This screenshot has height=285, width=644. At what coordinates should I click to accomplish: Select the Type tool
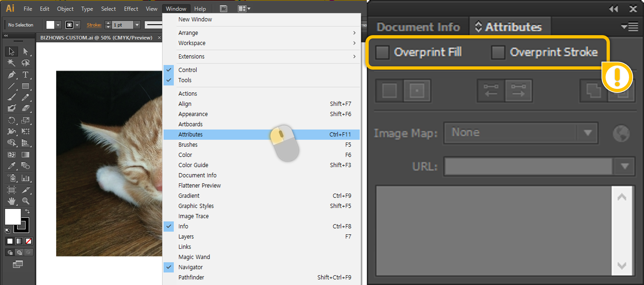25,75
